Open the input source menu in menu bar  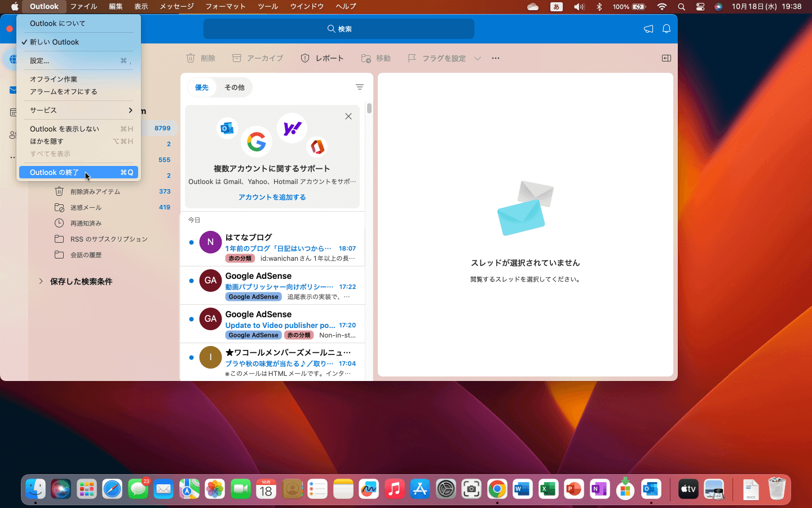tap(557, 7)
